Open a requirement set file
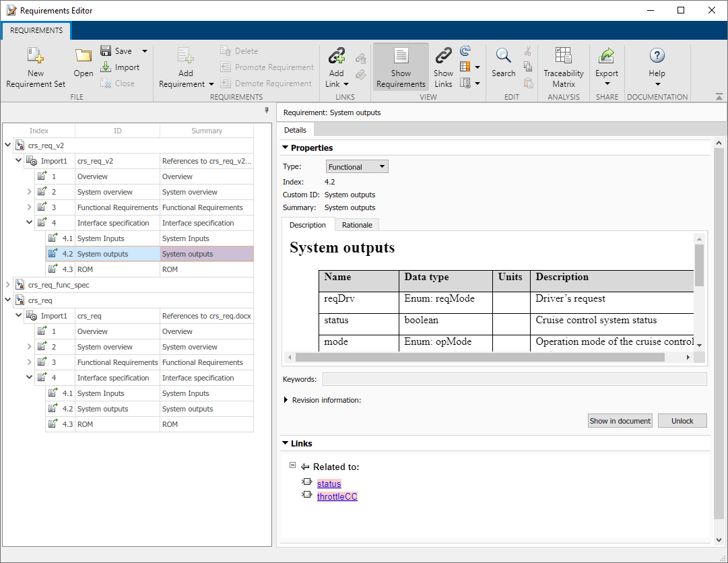 coord(83,63)
